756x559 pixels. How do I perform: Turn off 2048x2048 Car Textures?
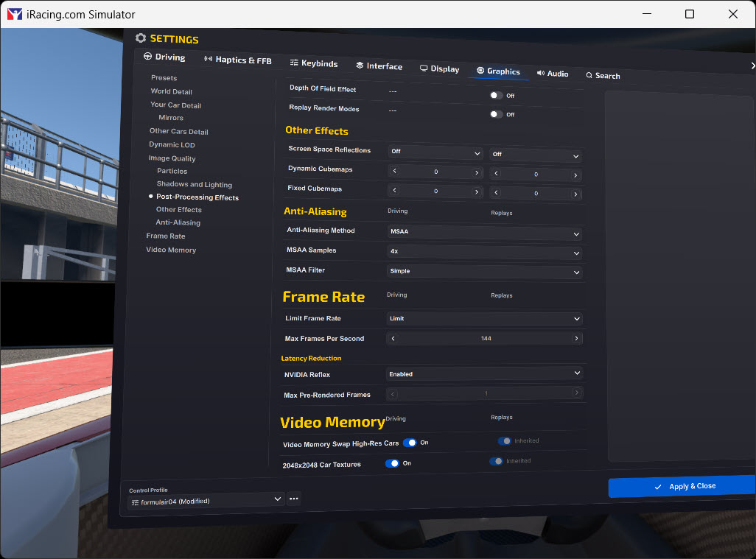coord(393,463)
